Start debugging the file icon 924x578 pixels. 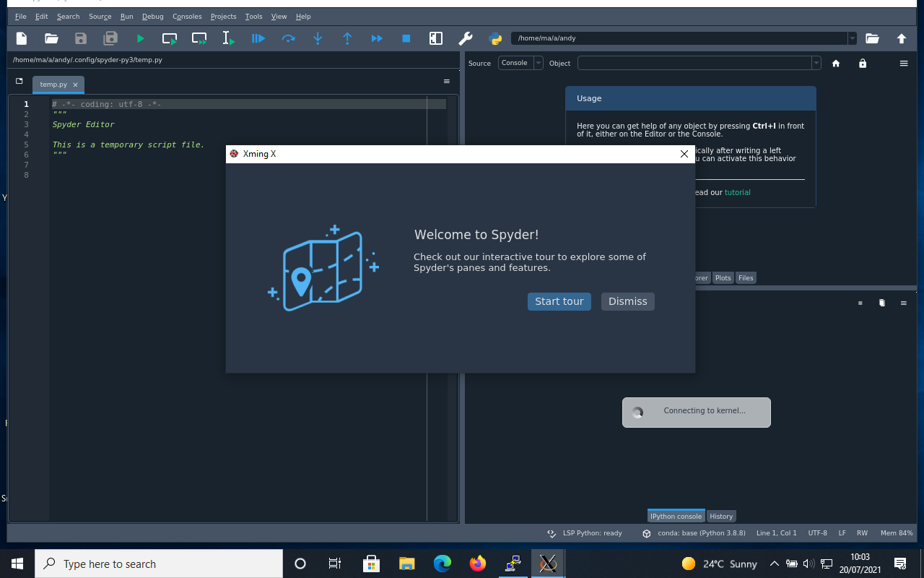point(258,38)
